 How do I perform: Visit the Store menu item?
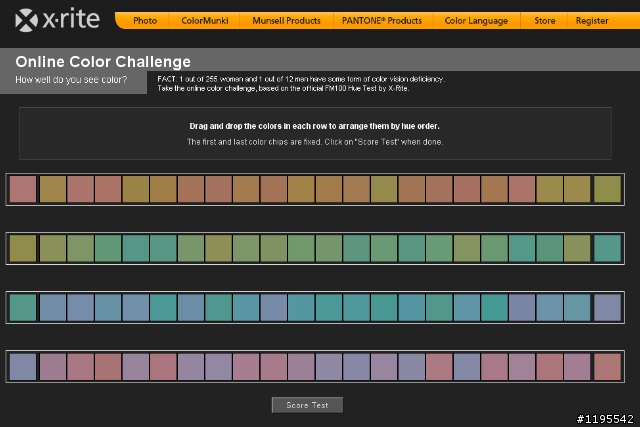pyautogui.click(x=544, y=21)
